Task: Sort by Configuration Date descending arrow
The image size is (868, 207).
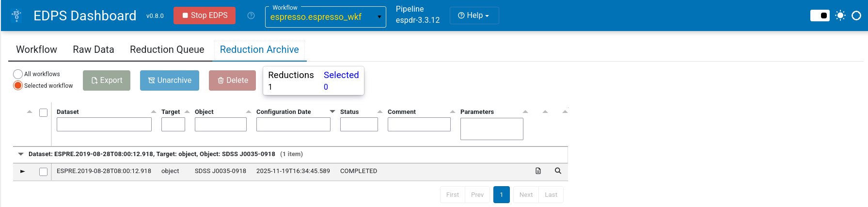Action: tap(332, 112)
